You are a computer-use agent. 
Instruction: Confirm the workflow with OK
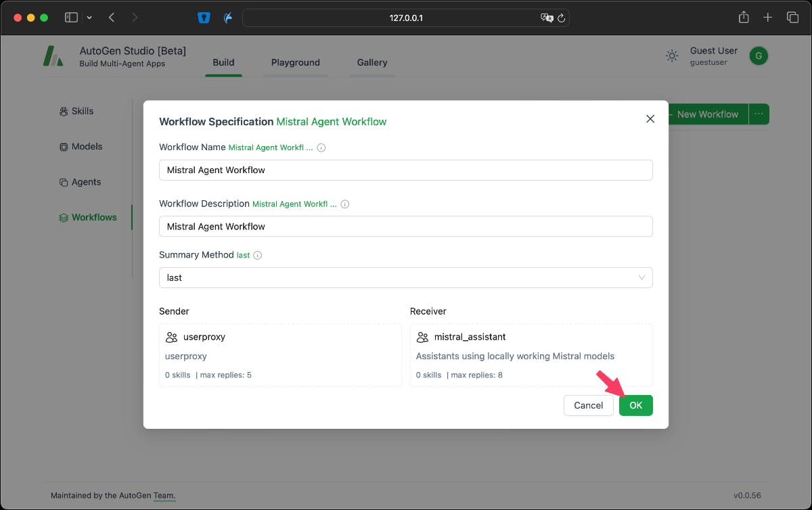[636, 405]
